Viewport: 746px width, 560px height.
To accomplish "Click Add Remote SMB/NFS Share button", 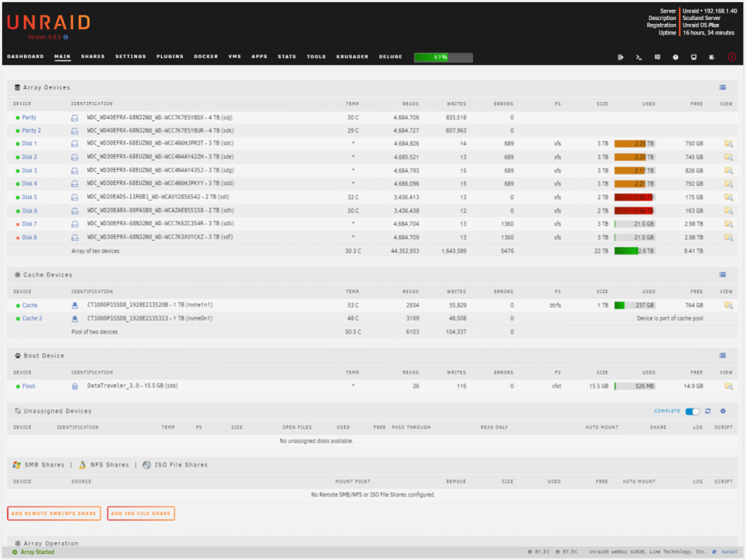I will click(x=54, y=514).
